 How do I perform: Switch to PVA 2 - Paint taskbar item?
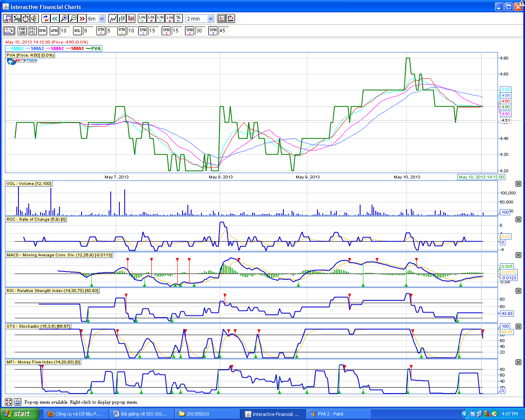(339, 414)
